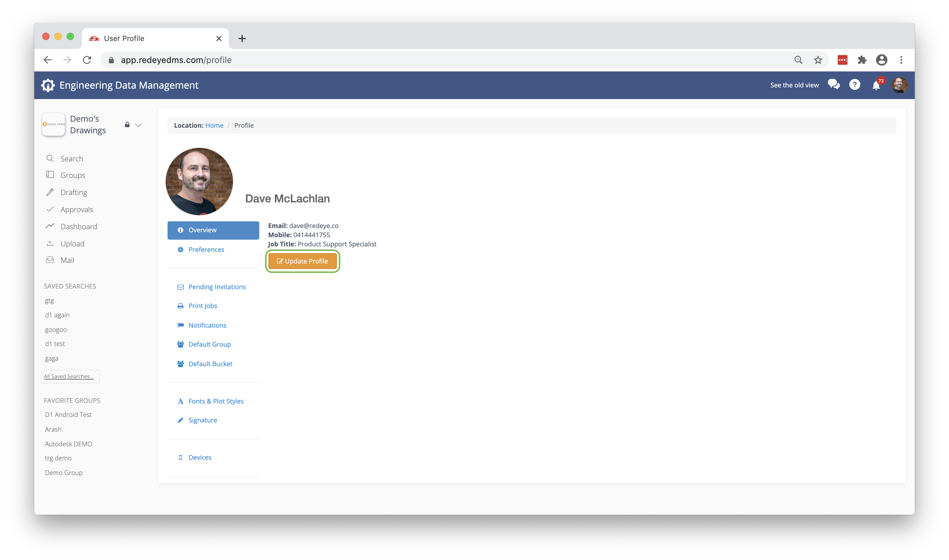Click the red password manager extension icon
Viewport: 949px width, 560px height.
click(x=842, y=60)
